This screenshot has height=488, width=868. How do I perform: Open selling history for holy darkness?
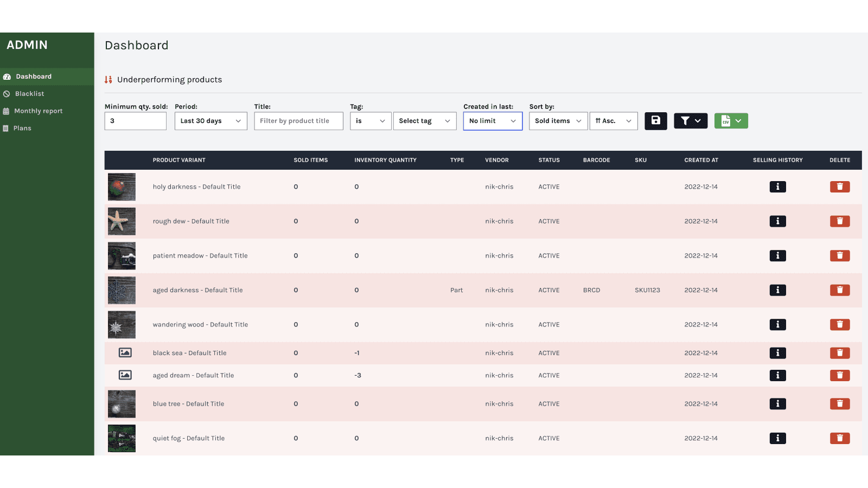(x=777, y=187)
